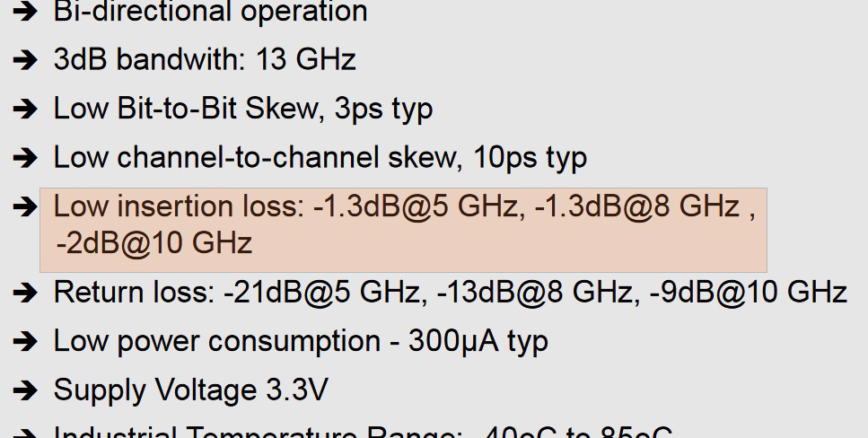Click arrow bullet beside Low power consumption

click(x=25, y=341)
